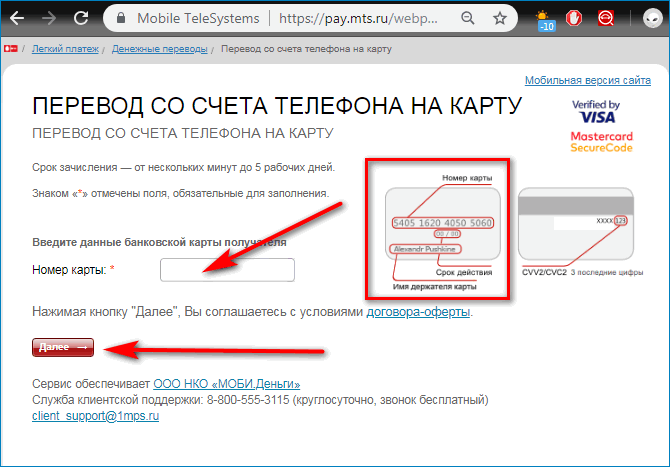Image resolution: width=670 pixels, height=467 pixels.
Task: Open the Денежные переводы breadcrumb link
Action: click(x=159, y=49)
